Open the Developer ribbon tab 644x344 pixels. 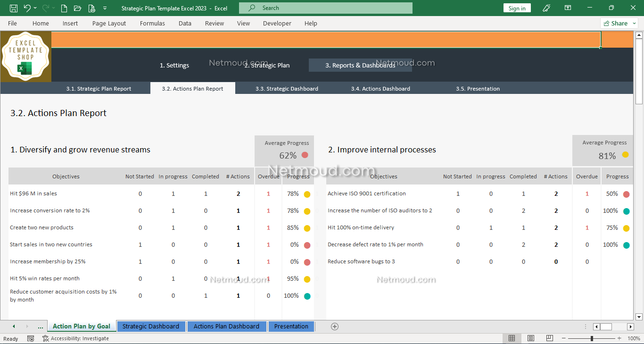point(277,23)
